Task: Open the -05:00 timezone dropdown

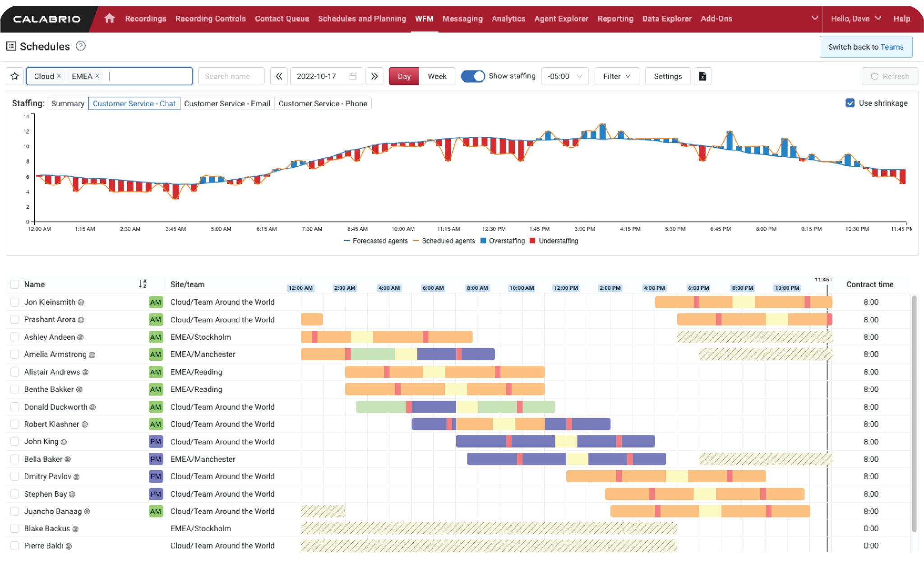Action: pyautogui.click(x=565, y=76)
